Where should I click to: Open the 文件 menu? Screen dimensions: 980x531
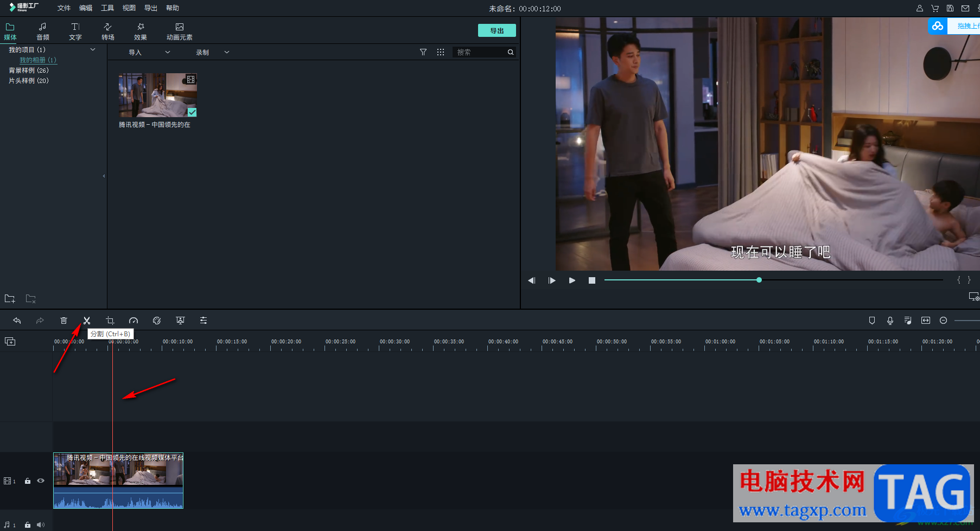coord(64,8)
